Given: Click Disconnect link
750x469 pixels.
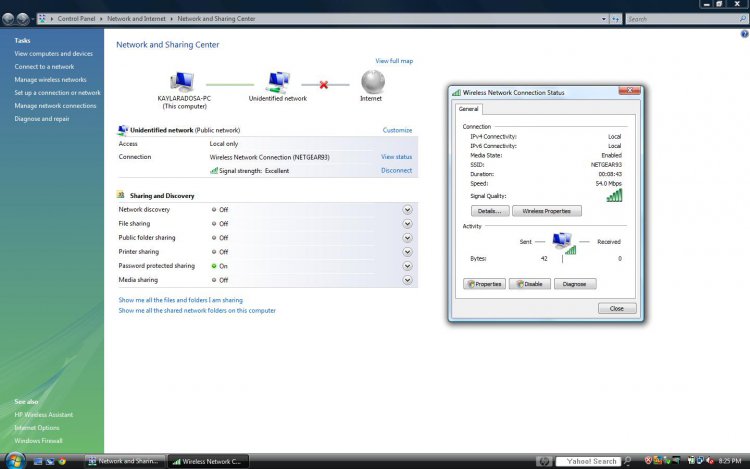Looking at the screenshot, I should (396, 170).
